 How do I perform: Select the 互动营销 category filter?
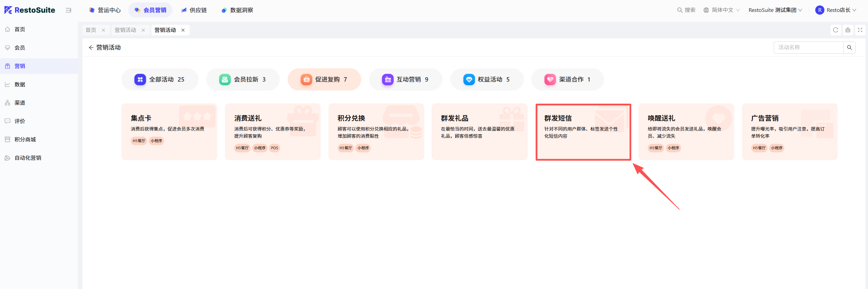(x=405, y=80)
